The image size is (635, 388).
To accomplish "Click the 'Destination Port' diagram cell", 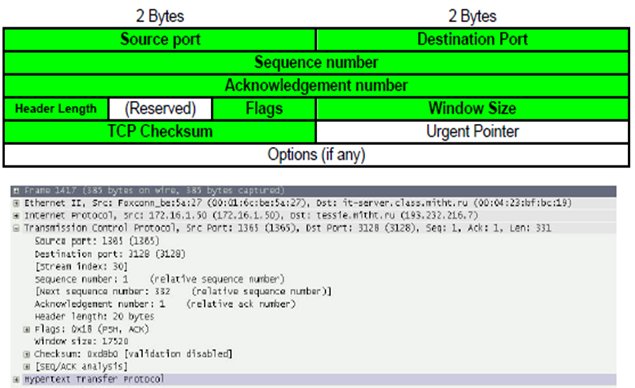I will point(472,40).
